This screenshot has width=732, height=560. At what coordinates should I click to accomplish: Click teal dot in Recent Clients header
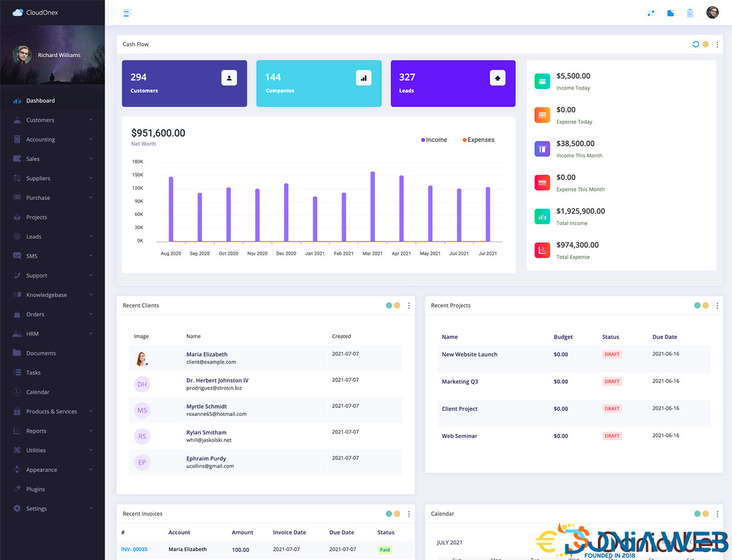coord(389,306)
